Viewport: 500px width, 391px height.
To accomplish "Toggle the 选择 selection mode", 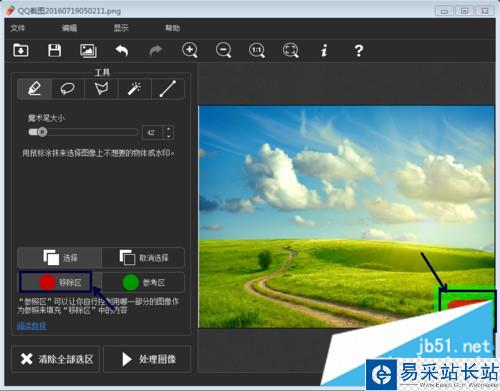I will (59, 257).
